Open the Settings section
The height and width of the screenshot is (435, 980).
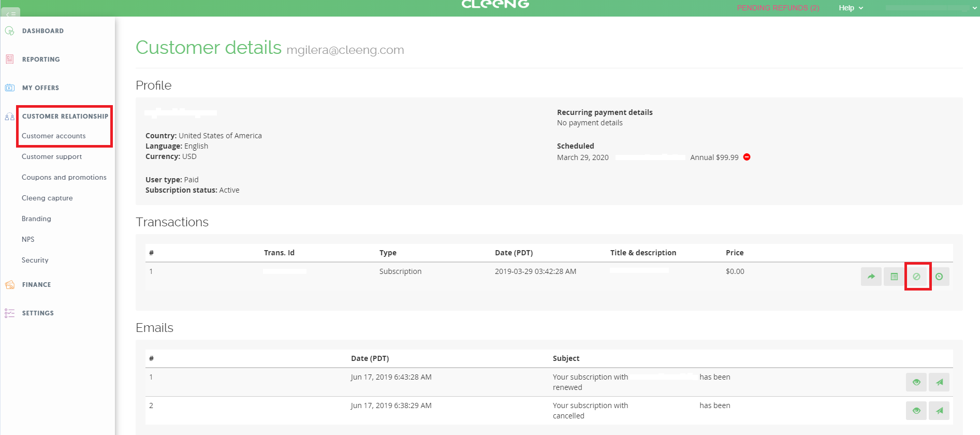[x=38, y=313]
